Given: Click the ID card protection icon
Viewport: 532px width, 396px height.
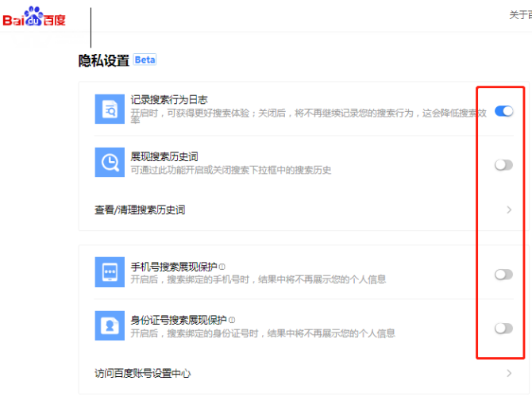Looking at the screenshot, I should tap(110, 325).
